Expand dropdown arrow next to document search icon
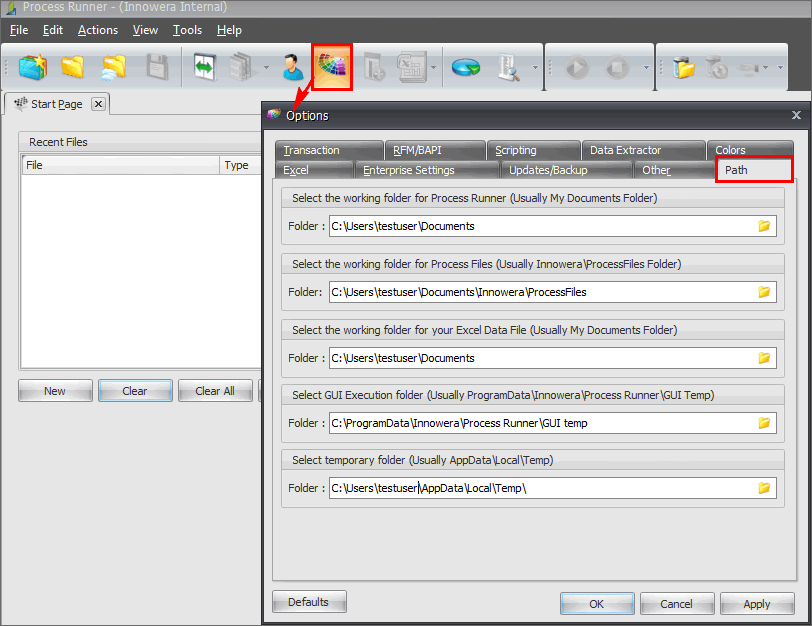812x626 pixels. pos(536,68)
